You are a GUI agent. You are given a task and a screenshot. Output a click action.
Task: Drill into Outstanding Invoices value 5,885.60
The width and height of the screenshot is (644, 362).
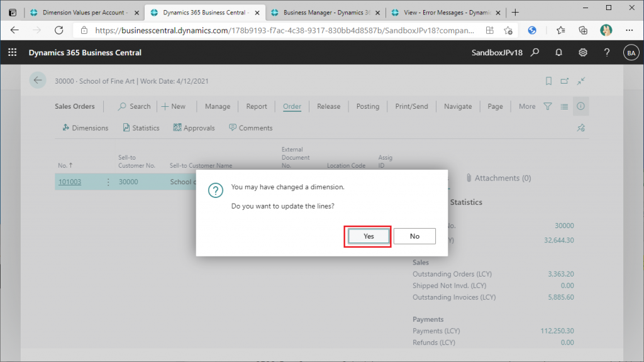pos(560,297)
